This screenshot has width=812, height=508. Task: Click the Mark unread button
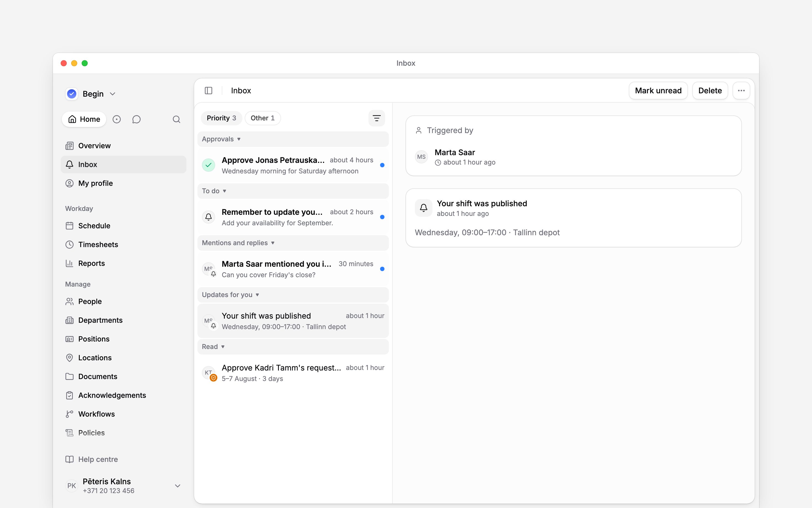[658, 91]
